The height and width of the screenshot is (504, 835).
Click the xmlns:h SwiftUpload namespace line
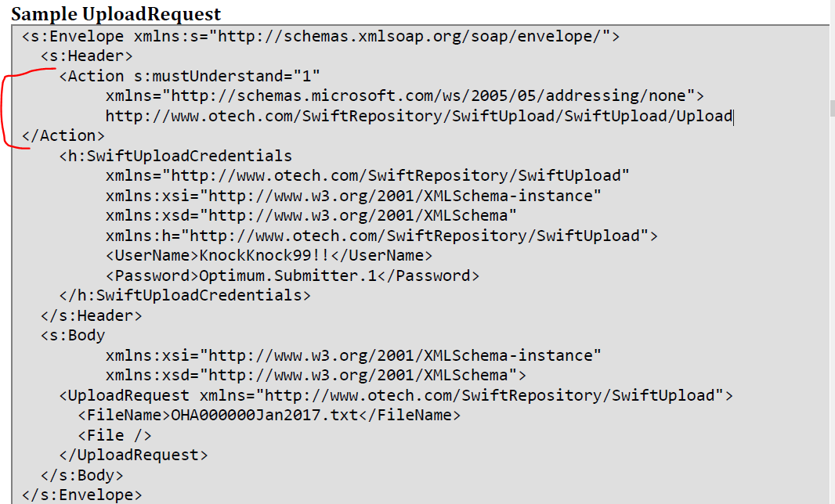click(381, 236)
